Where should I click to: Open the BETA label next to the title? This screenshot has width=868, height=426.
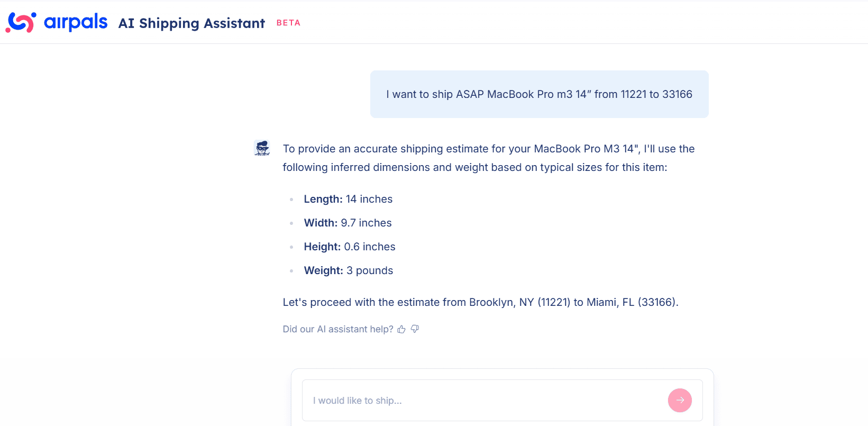pyautogui.click(x=288, y=23)
